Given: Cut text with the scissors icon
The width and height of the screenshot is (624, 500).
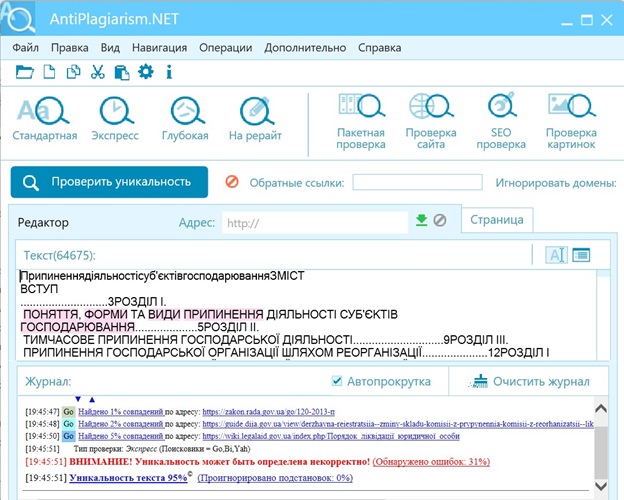Looking at the screenshot, I should coord(98,72).
